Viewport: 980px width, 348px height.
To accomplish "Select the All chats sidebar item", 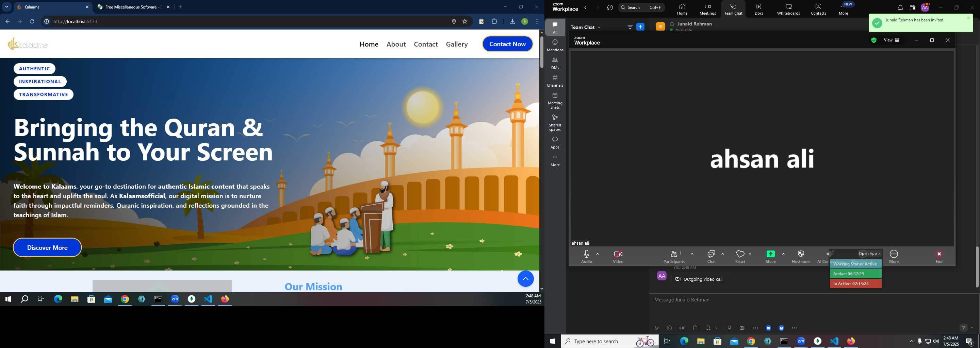I will click(555, 28).
